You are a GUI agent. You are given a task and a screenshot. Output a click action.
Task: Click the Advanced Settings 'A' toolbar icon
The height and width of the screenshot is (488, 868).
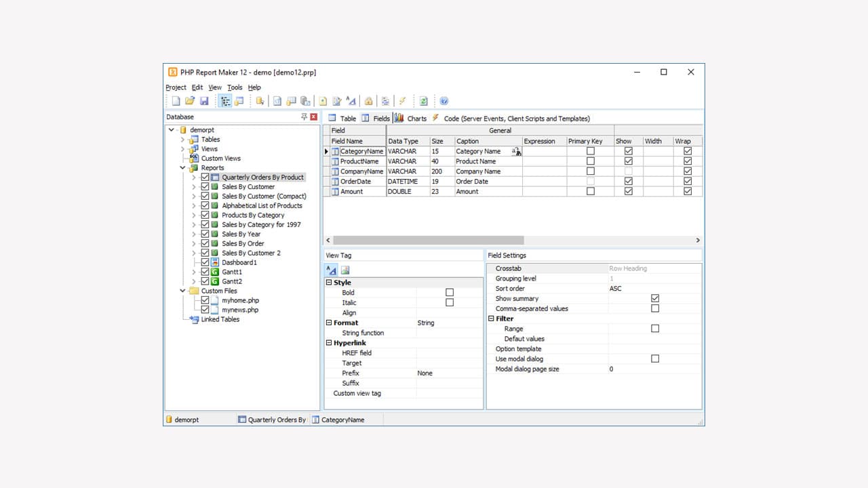[351, 100]
